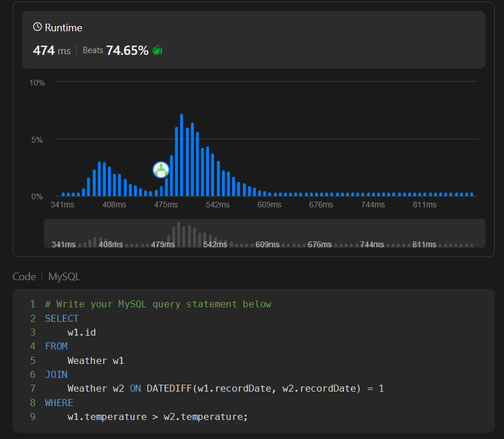Screen dimensions: 504x439
Task: Click the 5% y-axis label
Action: pyautogui.click(x=37, y=140)
